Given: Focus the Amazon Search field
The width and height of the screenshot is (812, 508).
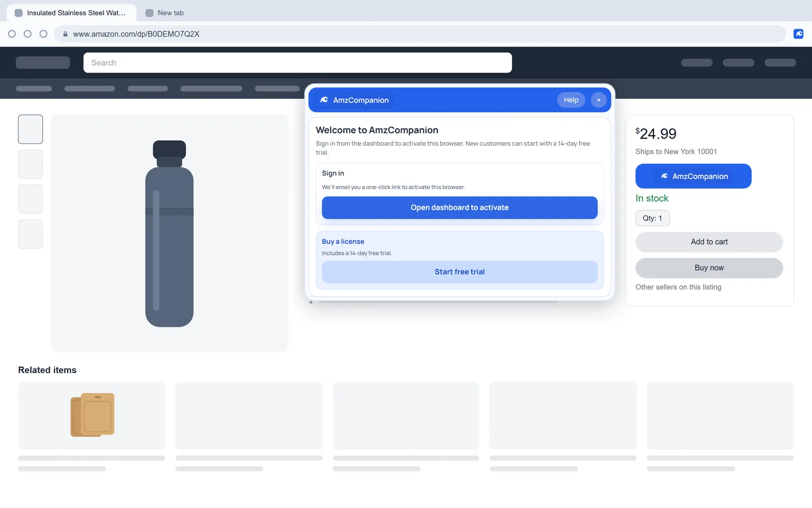Looking at the screenshot, I should 297,62.
